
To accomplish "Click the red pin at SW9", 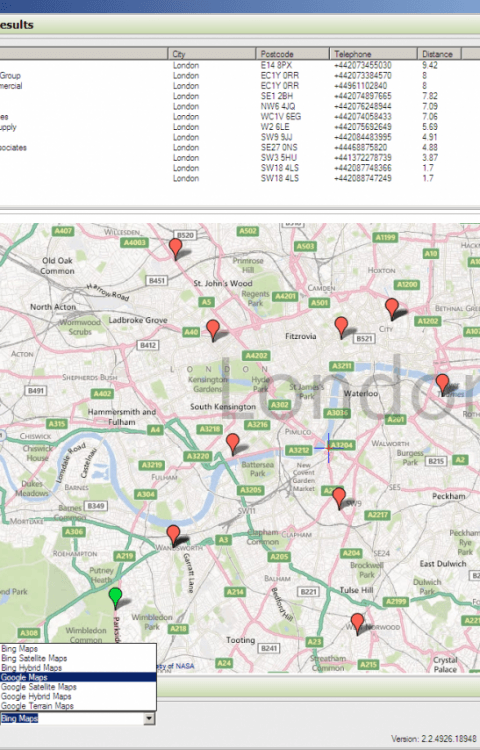I will [x=338, y=497].
